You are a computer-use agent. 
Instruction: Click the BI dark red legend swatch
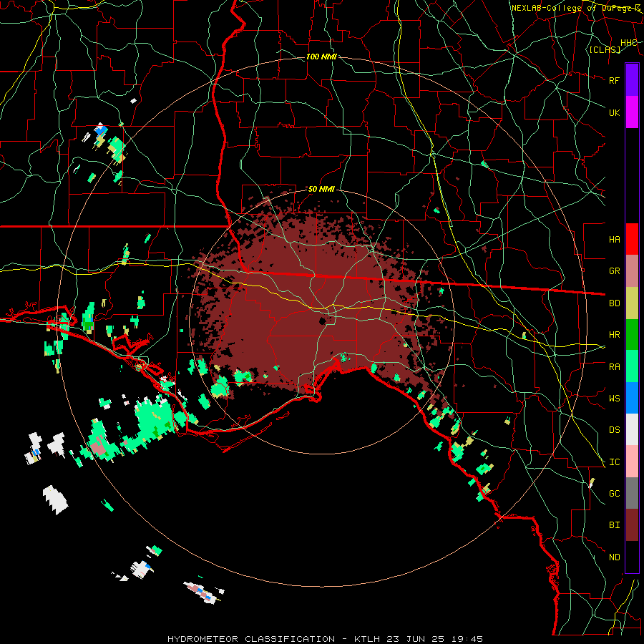pyautogui.click(x=632, y=525)
